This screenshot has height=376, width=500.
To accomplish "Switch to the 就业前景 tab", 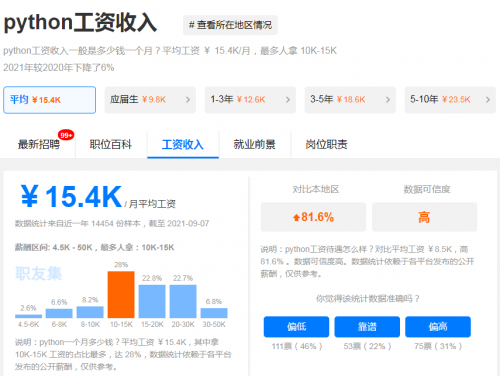I will 254,144.
